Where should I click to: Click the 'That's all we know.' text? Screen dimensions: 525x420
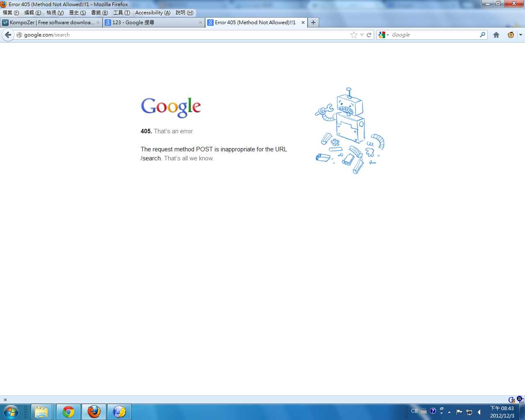[189, 158]
